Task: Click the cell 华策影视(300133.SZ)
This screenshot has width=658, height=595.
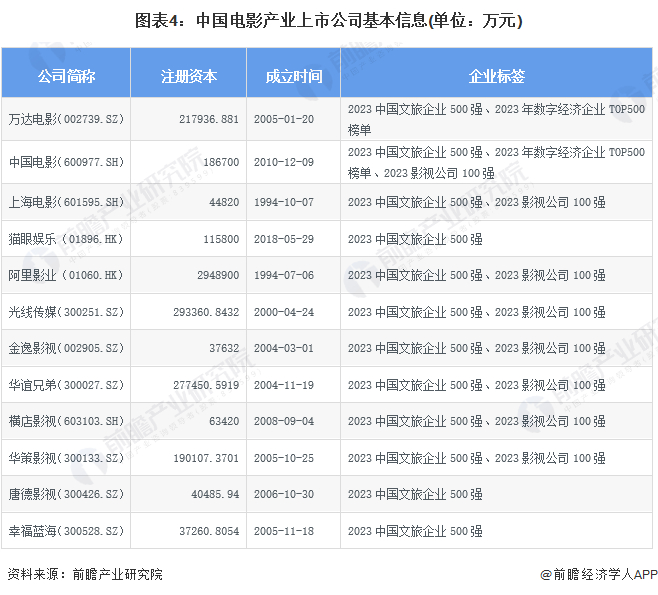Action: [x=66, y=458]
